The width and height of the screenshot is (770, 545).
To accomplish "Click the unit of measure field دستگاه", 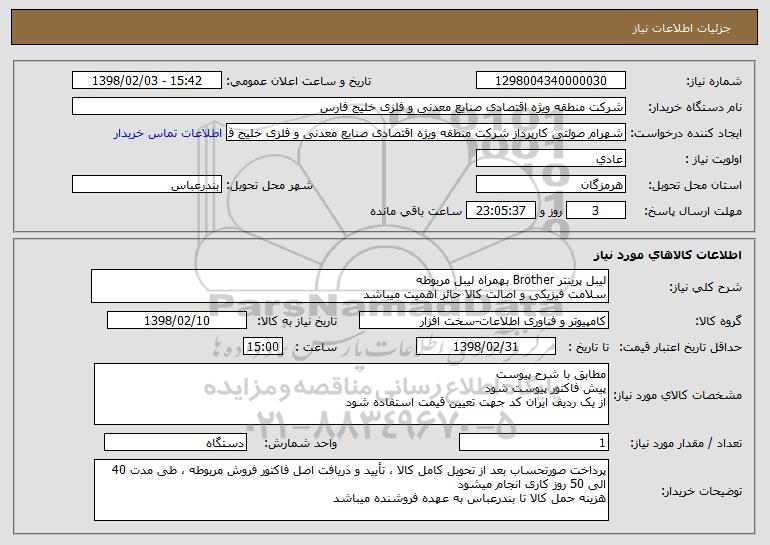I will [175, 442].
